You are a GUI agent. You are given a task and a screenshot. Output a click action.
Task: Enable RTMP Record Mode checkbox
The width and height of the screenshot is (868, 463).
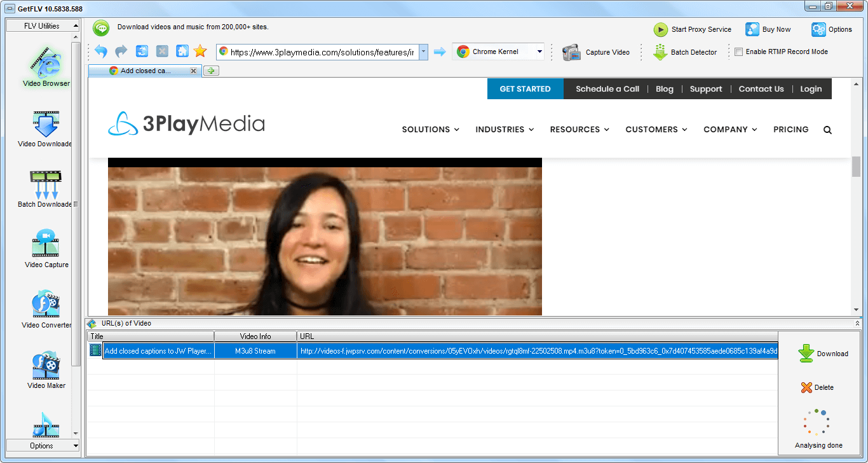pos(738,52)
